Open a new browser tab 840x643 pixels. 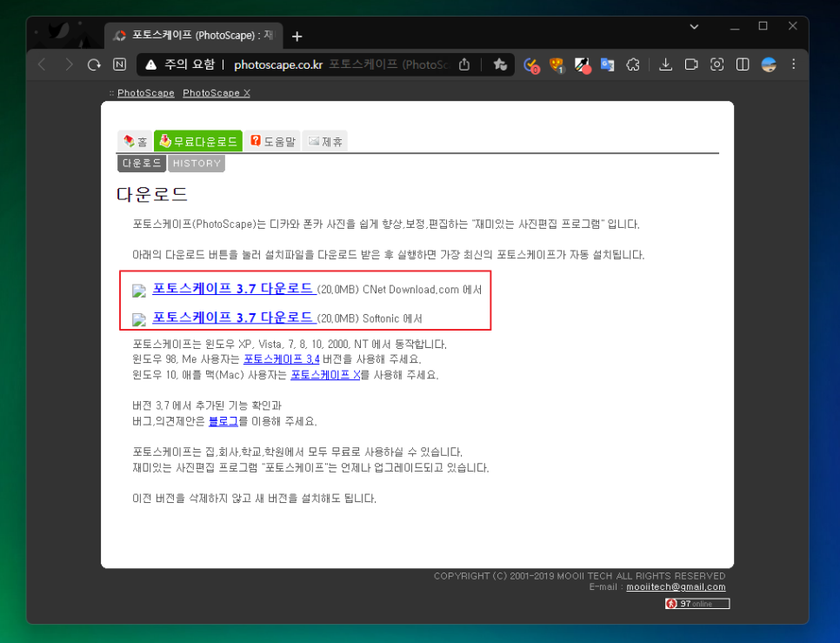297,37
